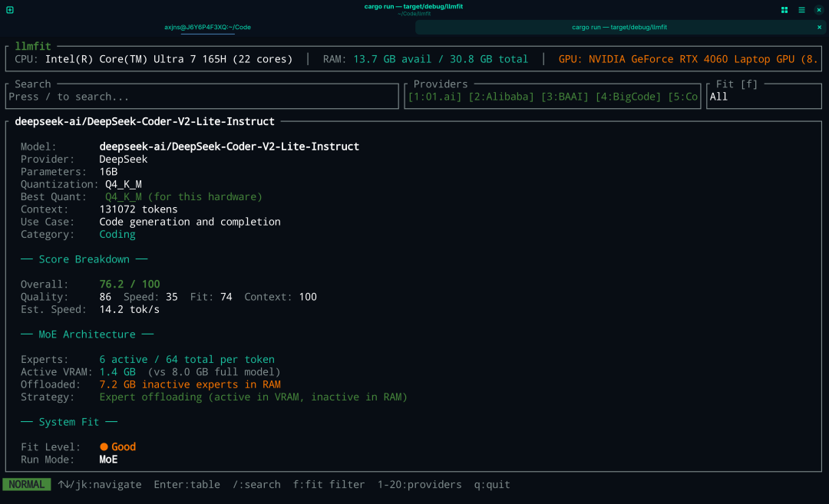Click '7.2 GB inactive experts in RAM'
Image resolution: width=829 pixels, height=504 pixels.
pos(190,384)
